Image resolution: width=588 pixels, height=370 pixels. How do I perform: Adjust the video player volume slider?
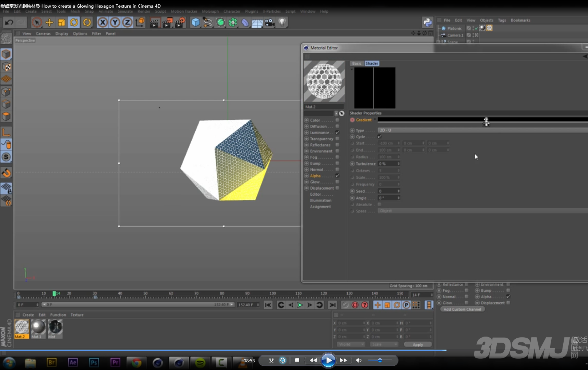point(380,361)
